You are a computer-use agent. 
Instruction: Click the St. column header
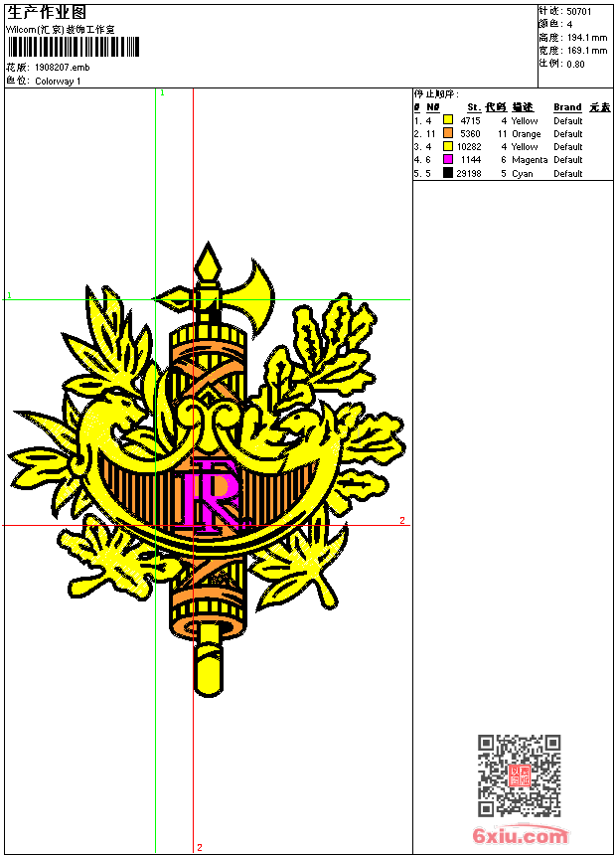(x=474, y=107)
